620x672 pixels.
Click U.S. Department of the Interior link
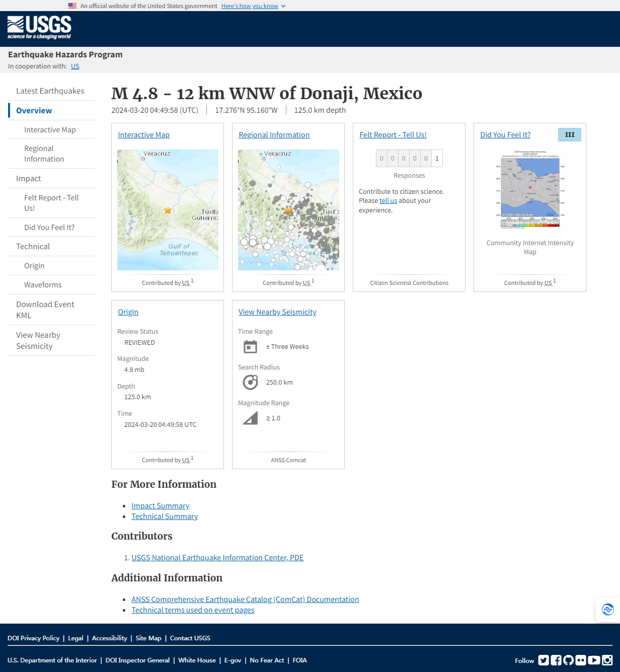[52, 660]
